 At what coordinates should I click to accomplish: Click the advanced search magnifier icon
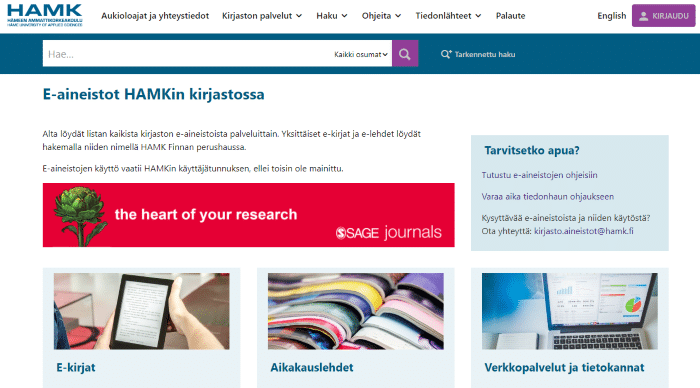point(446,54)
